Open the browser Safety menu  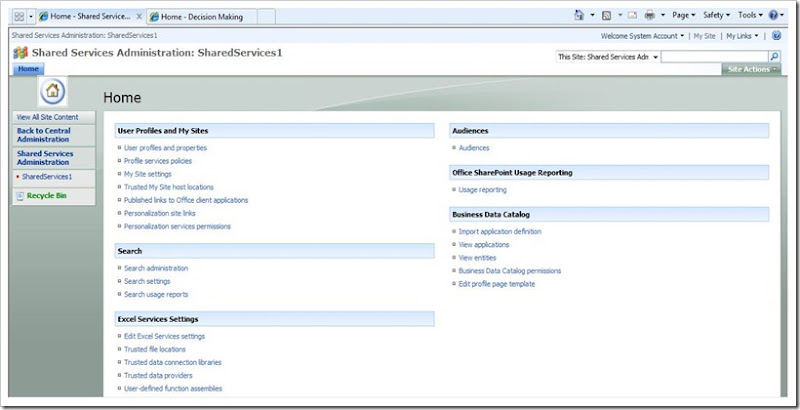717,16
